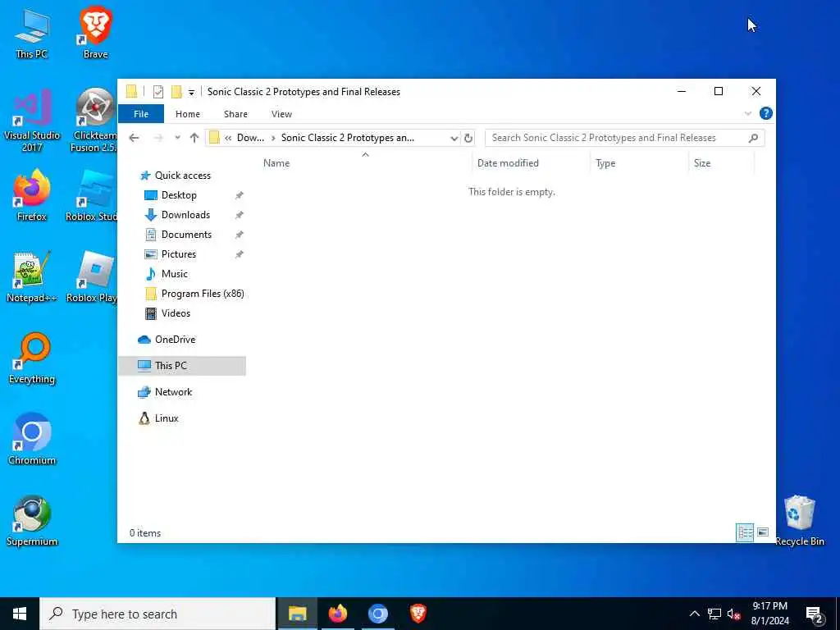Sort by the Size column header
Image resolution: width=840 pixels, height=630 pixels.
702,163
